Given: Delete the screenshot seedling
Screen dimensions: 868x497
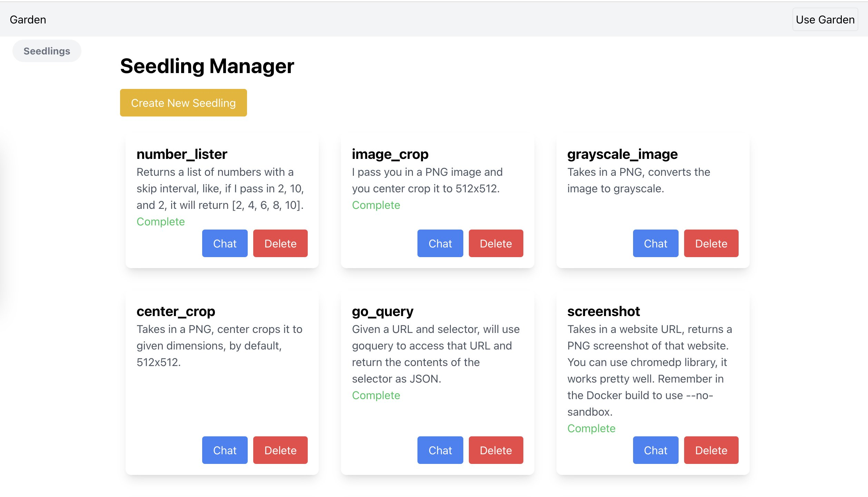Looking at the screenshot, I should pos(711,450).
